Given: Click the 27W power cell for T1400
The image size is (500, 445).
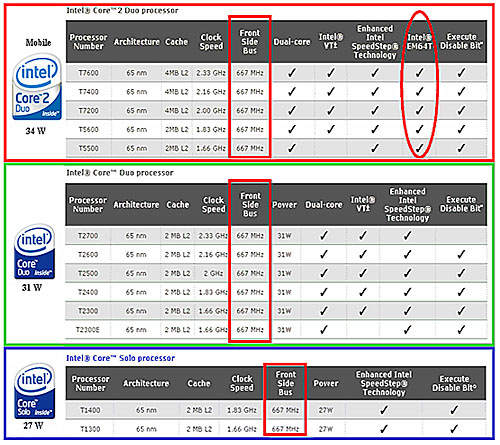Looking at the screenshot, I should tap(326, 410).
